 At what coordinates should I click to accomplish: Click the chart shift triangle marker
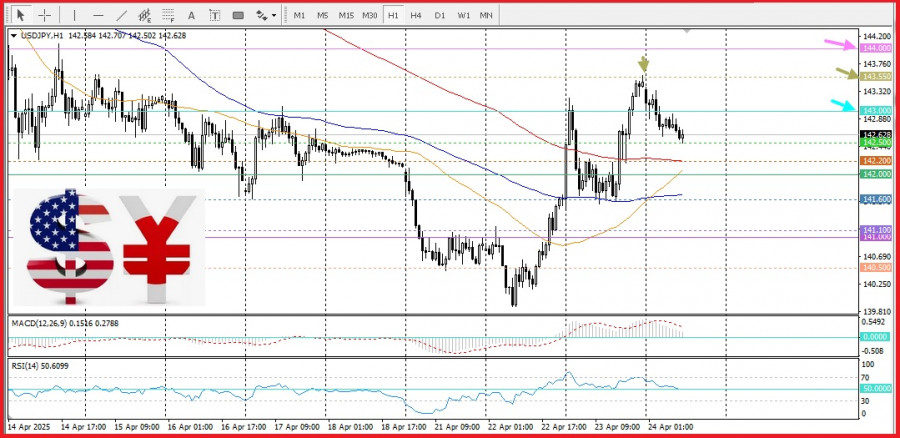tap(686, 32)
